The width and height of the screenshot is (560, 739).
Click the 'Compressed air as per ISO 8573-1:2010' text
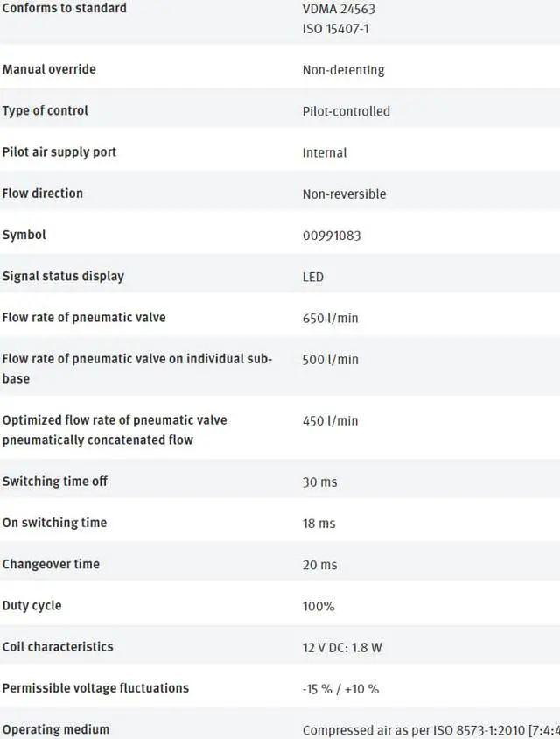coord(413,730)
